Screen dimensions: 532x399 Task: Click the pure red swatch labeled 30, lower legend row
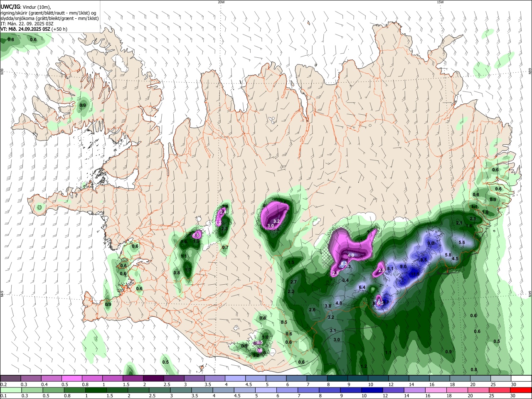522,390
